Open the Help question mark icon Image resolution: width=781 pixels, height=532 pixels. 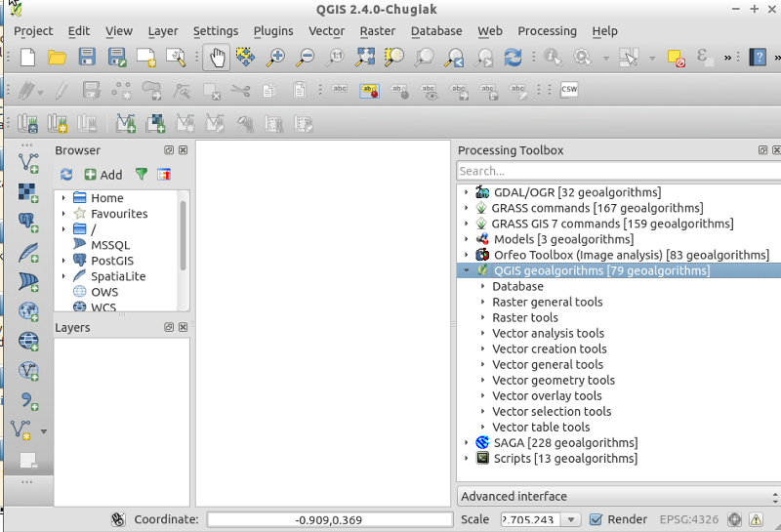(758, 58)
